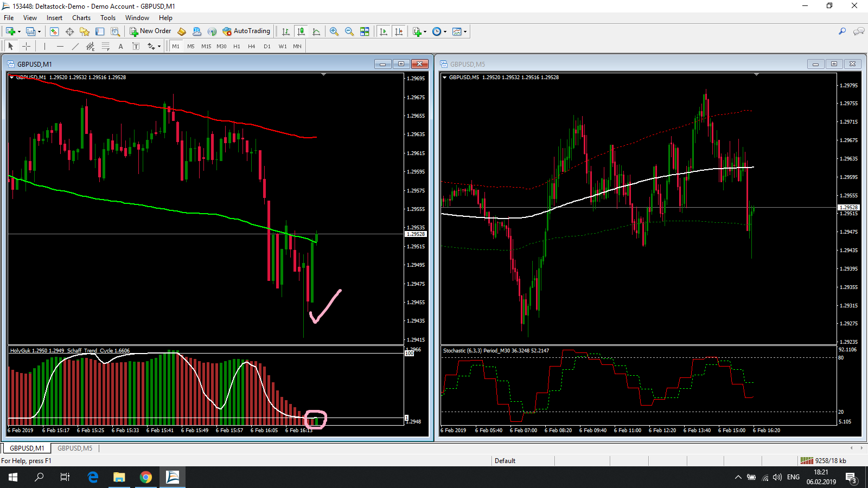Switch to the M15 timeframe
Image resolution: width=868 pixels, height=488 pixels.
tap(206, 46)
